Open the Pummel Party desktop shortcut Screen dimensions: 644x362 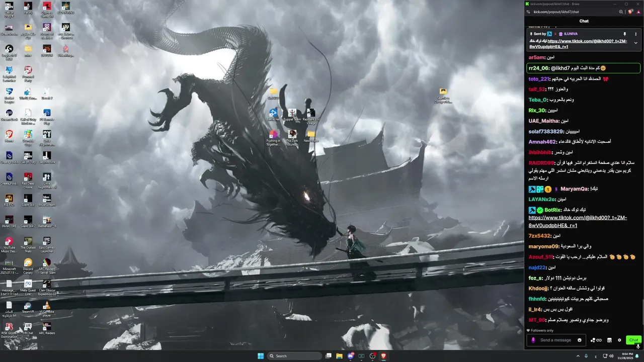tap(28, 73)
